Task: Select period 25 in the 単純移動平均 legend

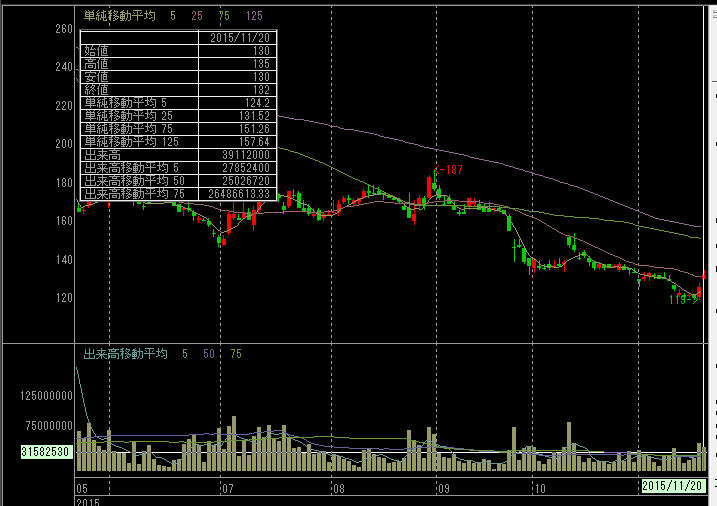Action: point(197,16)
